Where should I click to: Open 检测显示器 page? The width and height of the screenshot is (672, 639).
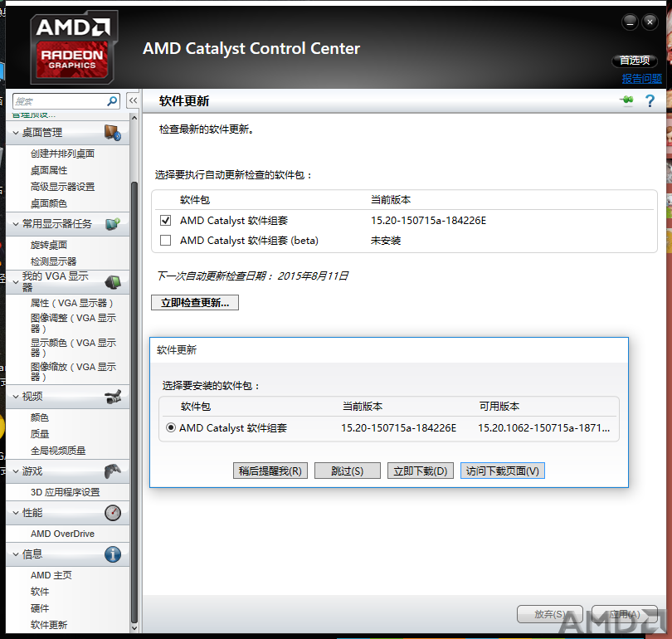click(x=54, y=261)
